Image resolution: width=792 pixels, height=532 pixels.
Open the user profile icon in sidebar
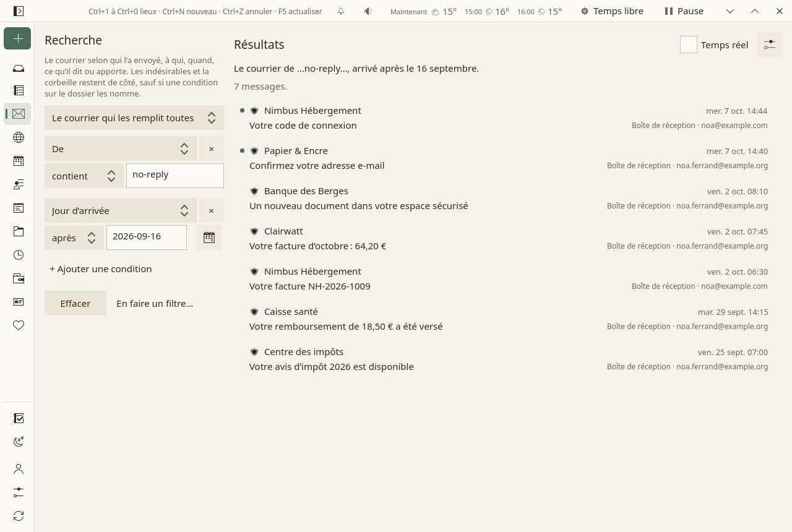tap(19, 469)
